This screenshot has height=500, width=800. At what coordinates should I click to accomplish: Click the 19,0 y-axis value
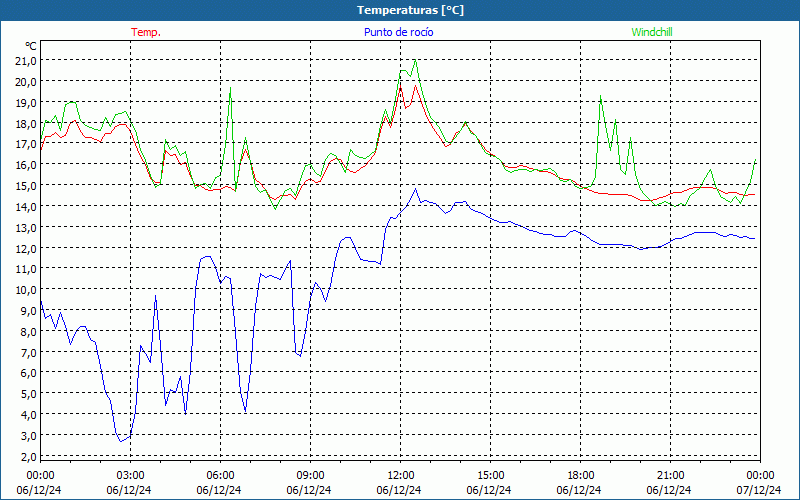[28, 103]
